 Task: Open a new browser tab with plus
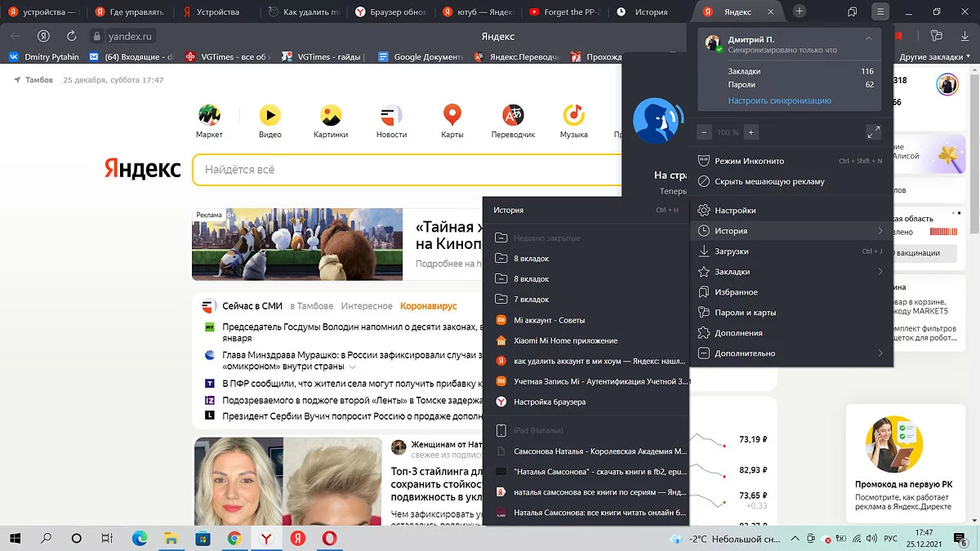pyautogui.click(x=800, y=11)
